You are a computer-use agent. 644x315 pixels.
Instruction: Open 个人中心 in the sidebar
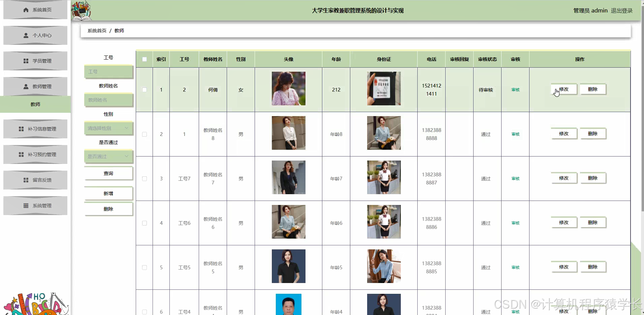click(35, 35)
